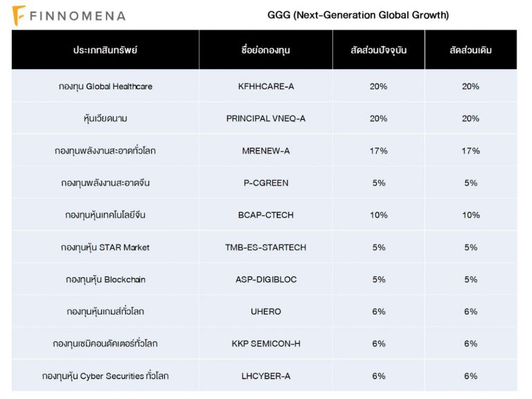Select the หุ้นเวียดนาม asset type cell

tap(105, 118)
